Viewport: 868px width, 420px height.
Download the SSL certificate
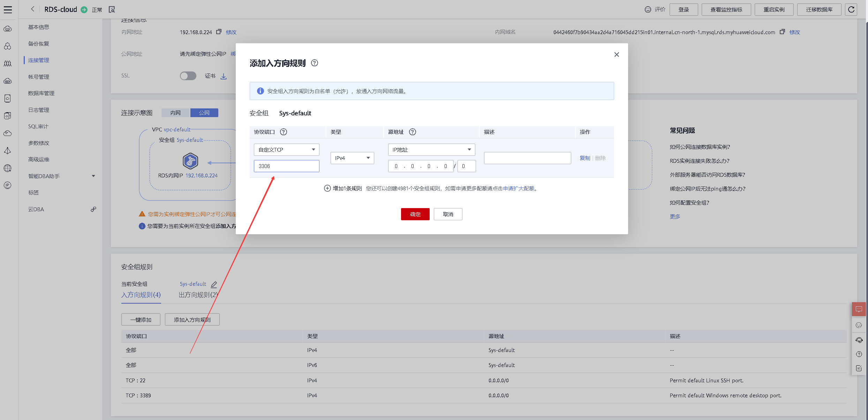(x=224, y=76)
